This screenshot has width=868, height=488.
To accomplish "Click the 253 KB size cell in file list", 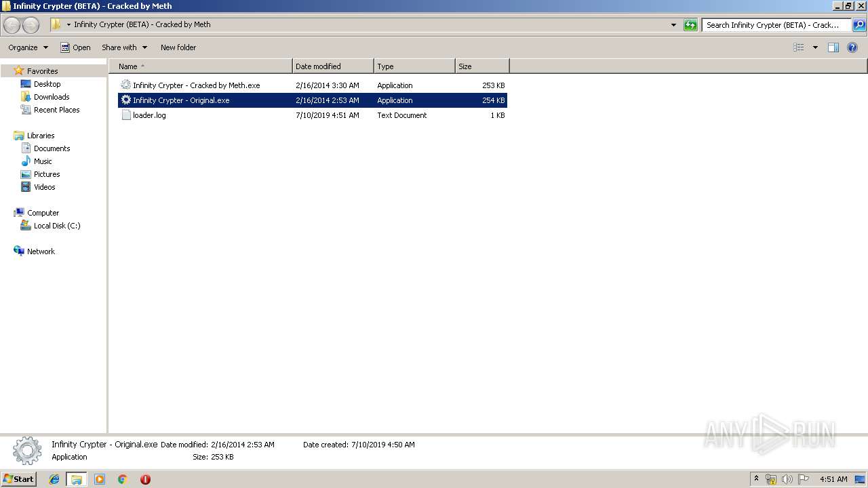I will 493,85.
